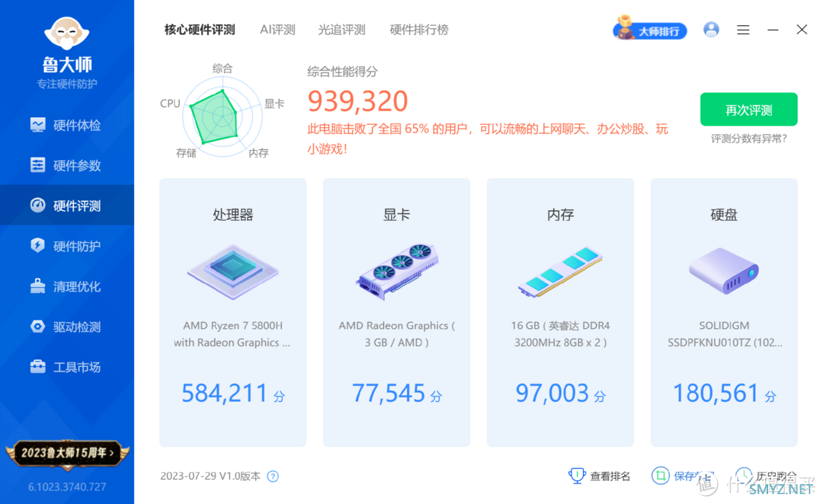Image resolution: width=823 pixels, height=504 pixels.
Task: Click the graphics card illustration
Action: [397, 272]
